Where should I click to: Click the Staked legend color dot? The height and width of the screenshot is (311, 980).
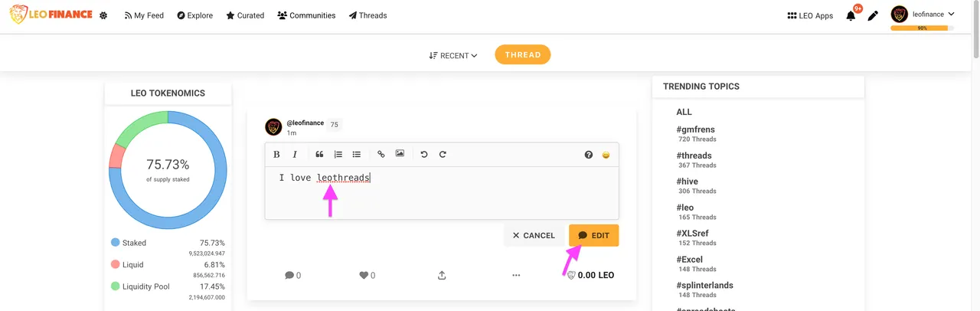[x=116, y=242]
